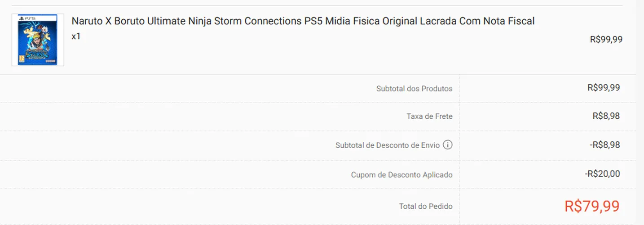Click the Taxa de Frete value R$8,98
This screenshot has height=225, width=644.
[x=606, y=116]
